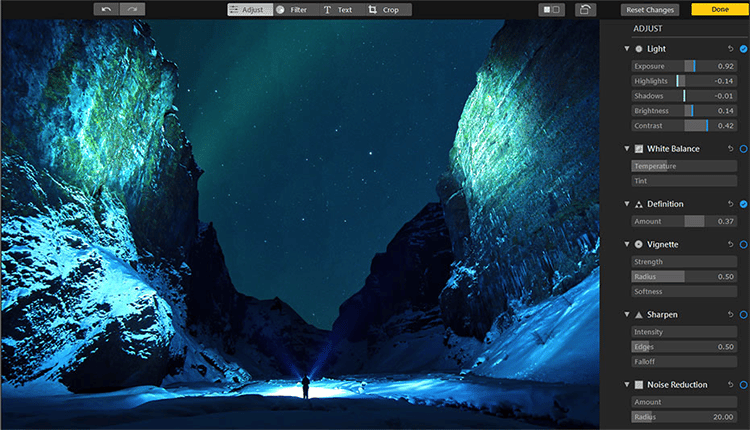Open the Crop tab

pos(383,9)
